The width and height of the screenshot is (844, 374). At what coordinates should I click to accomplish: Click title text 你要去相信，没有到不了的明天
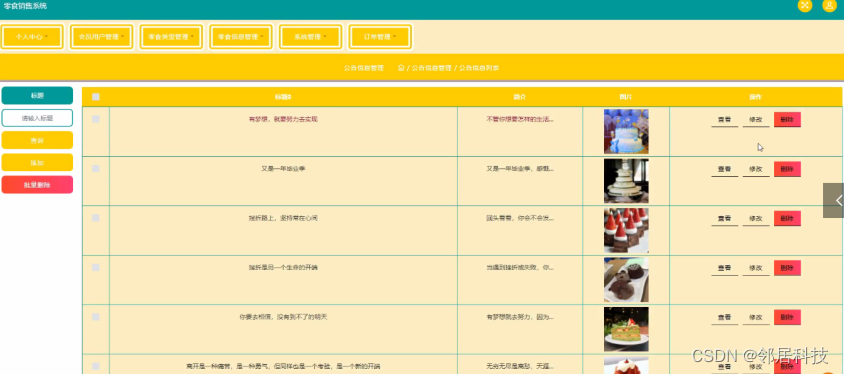coord(283,317)
